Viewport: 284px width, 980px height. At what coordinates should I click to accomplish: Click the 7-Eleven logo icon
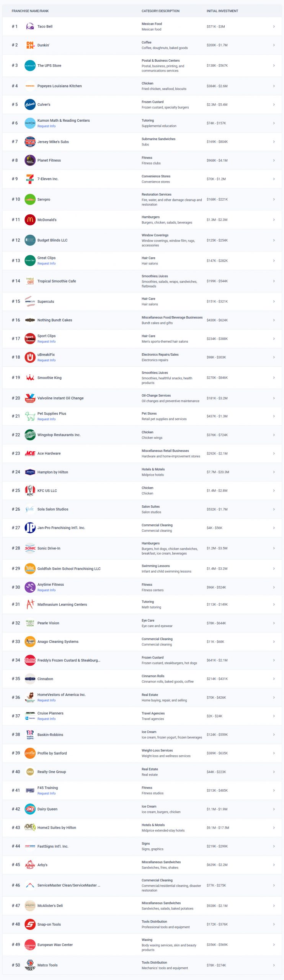30,179
